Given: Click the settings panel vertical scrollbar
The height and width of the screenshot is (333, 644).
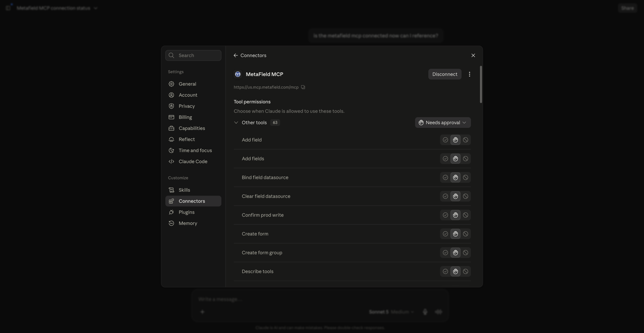Looking at the screenshot, I should pos(481,85).
